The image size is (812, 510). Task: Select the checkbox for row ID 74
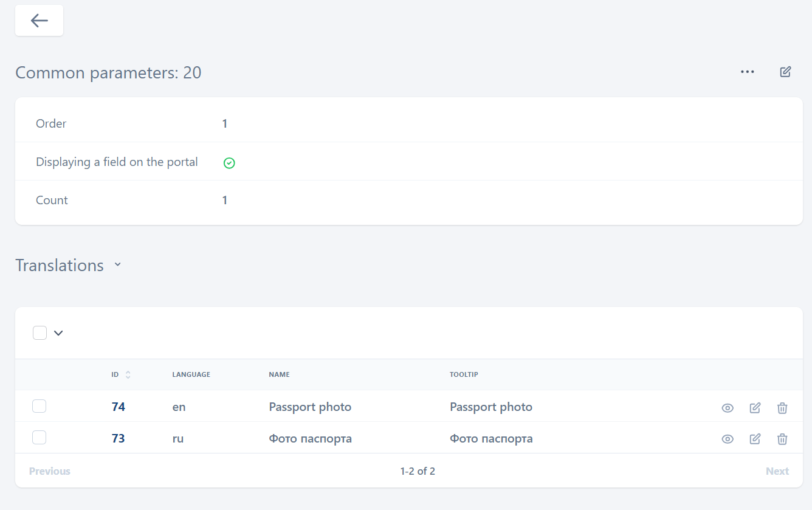(40, 406)
